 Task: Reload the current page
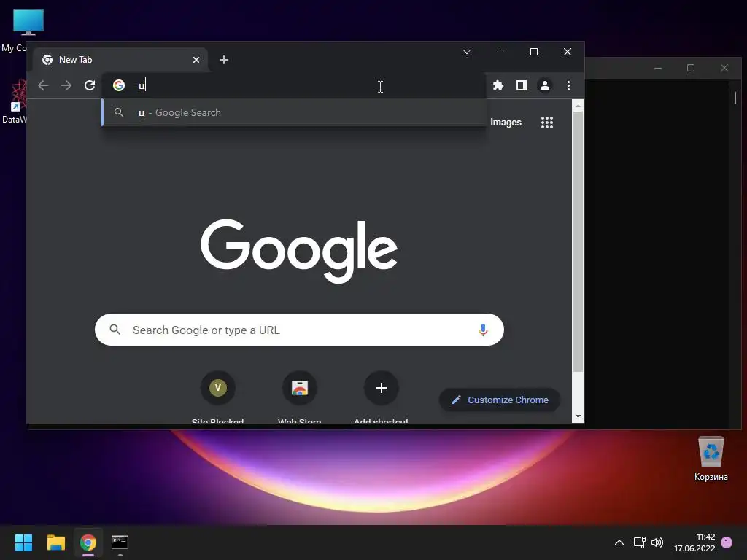[90, 85]
